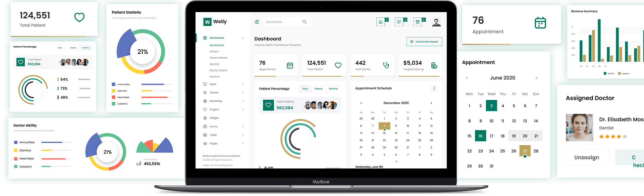Click the Customize Layout button
This screenshot has height=196, width=644.
[x=424, y=42]
